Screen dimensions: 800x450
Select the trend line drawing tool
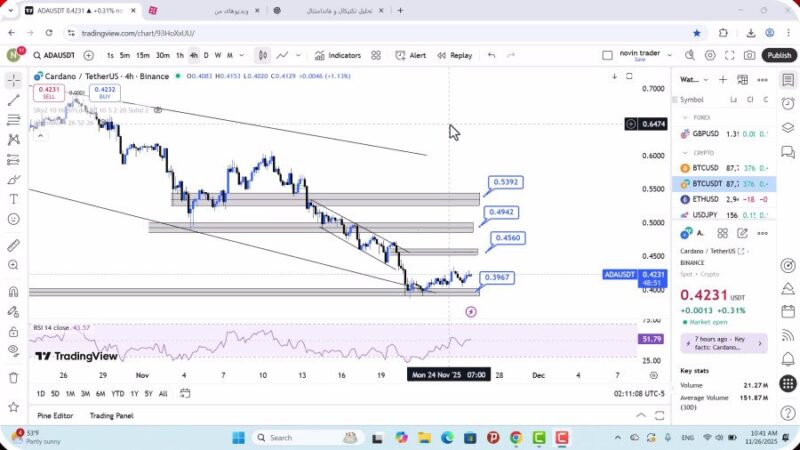[14, 100]
